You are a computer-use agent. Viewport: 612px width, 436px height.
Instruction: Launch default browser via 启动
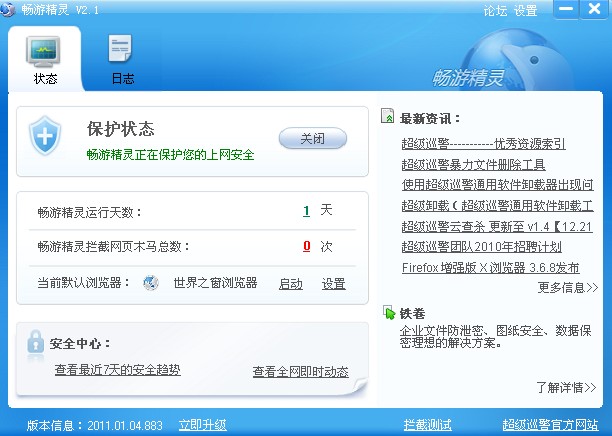[x=291, y=284]
